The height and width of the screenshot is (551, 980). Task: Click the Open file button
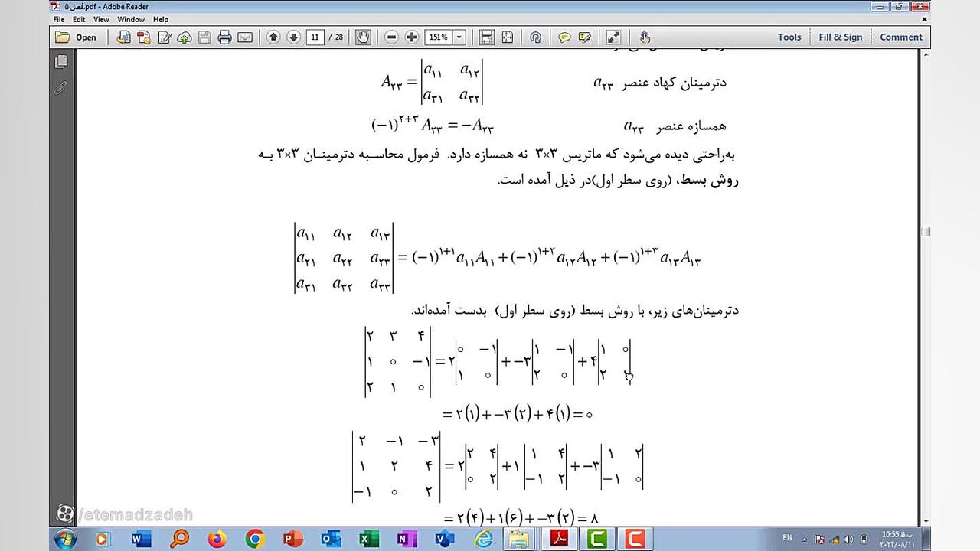76,37
